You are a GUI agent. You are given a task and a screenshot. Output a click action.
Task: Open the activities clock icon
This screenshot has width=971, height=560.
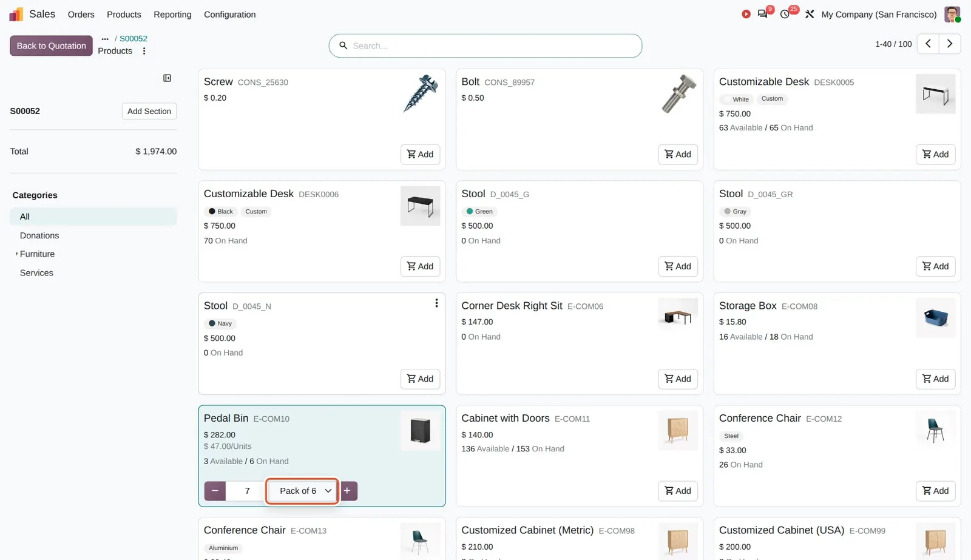click(x=785, y=14)
